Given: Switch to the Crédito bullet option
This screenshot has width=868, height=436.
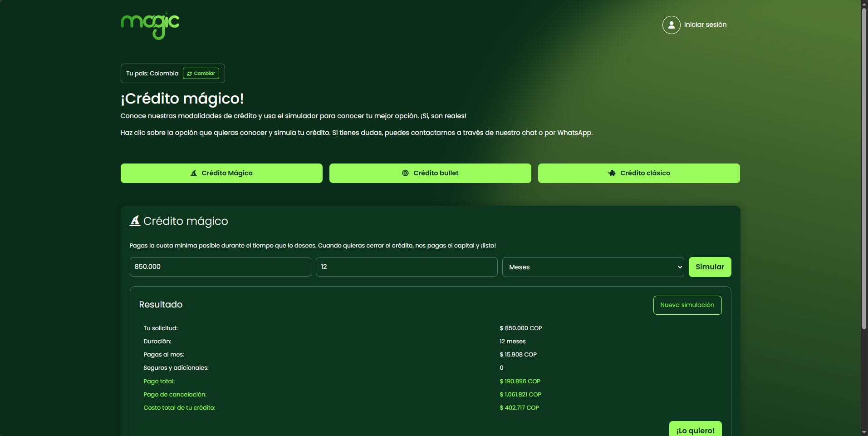Looking at the screenshot, I should pos(436,173).
